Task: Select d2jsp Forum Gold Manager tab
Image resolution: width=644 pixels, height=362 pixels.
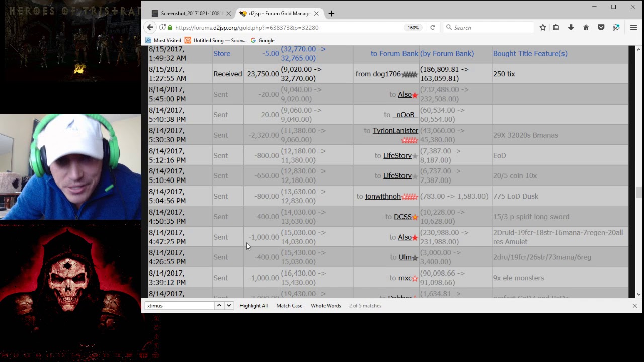Action: (x=279, y=14)
